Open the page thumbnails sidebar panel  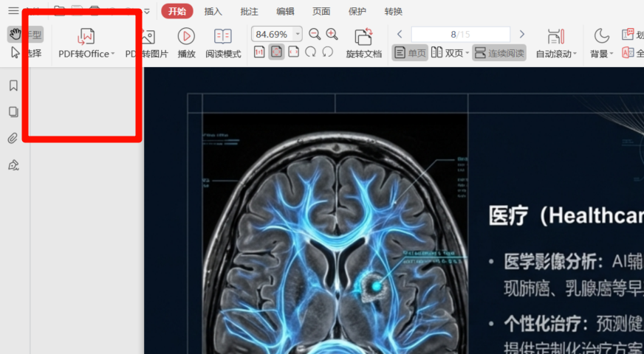[13, 111]
